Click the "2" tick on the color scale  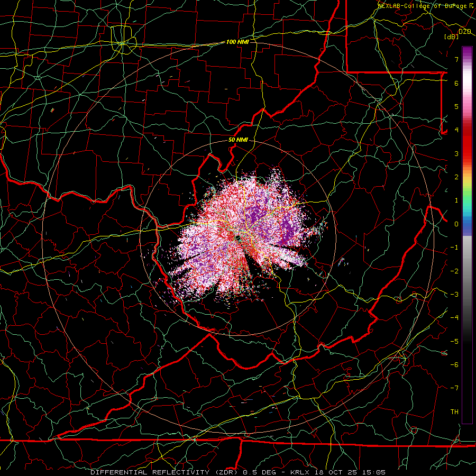(x=456, y=177)
